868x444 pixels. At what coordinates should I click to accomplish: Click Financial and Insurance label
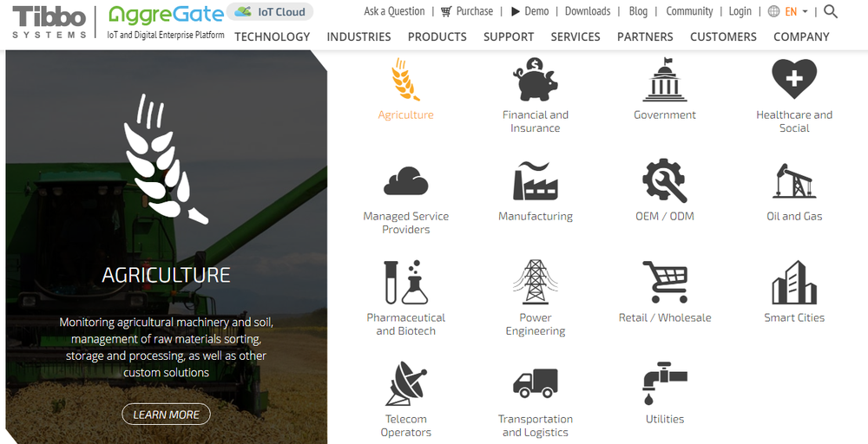click(x=536, y=121)
